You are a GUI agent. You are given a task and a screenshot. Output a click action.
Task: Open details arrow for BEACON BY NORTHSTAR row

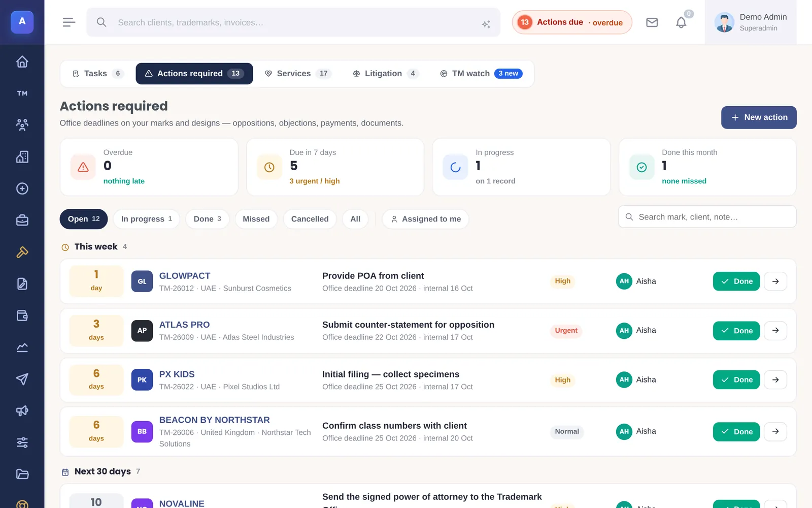775,432
